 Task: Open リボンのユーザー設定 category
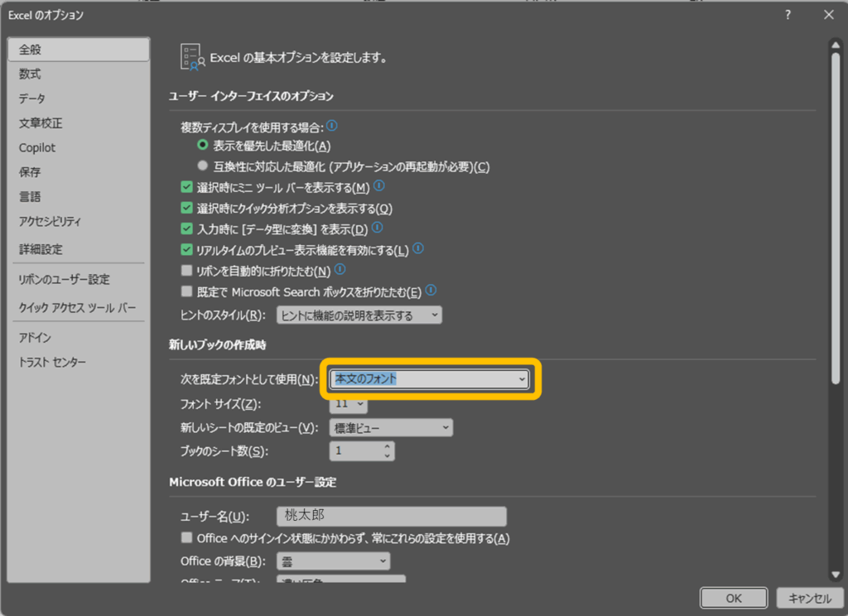[79, 279]
